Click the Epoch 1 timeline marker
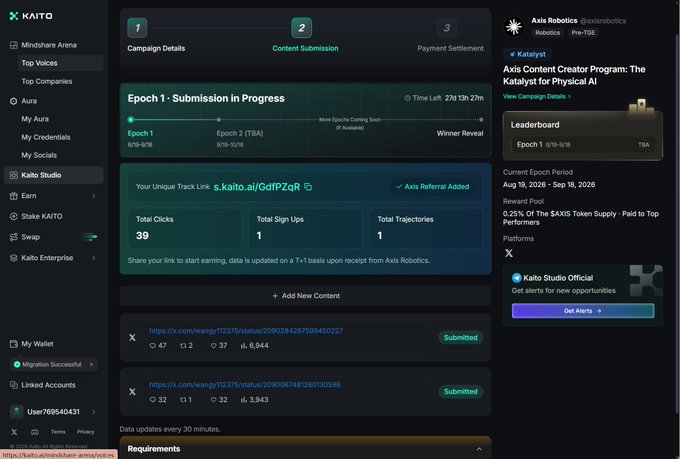The image size is (680, 459). (131, 120)
